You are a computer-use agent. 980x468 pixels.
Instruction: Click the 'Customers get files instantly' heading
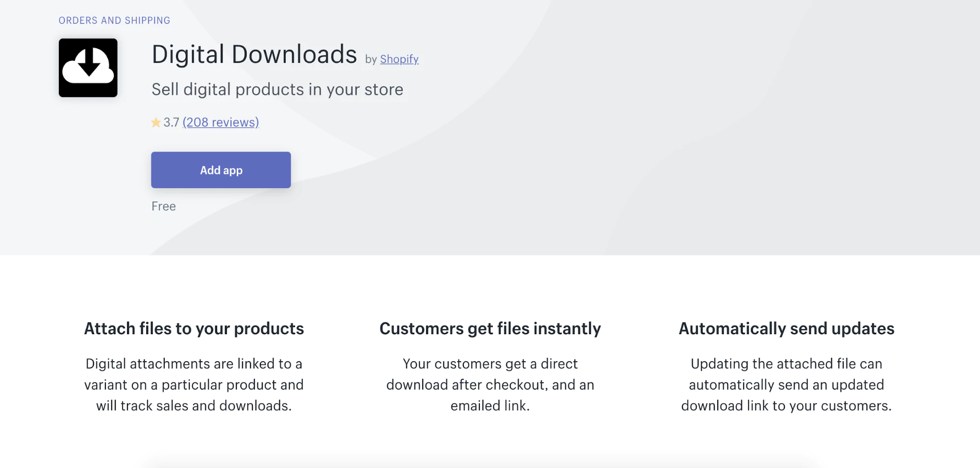[490, 328]
